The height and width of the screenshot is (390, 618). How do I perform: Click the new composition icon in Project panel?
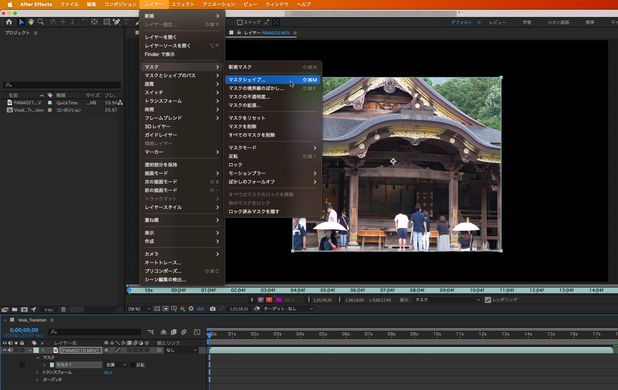[x=24, y=310]
